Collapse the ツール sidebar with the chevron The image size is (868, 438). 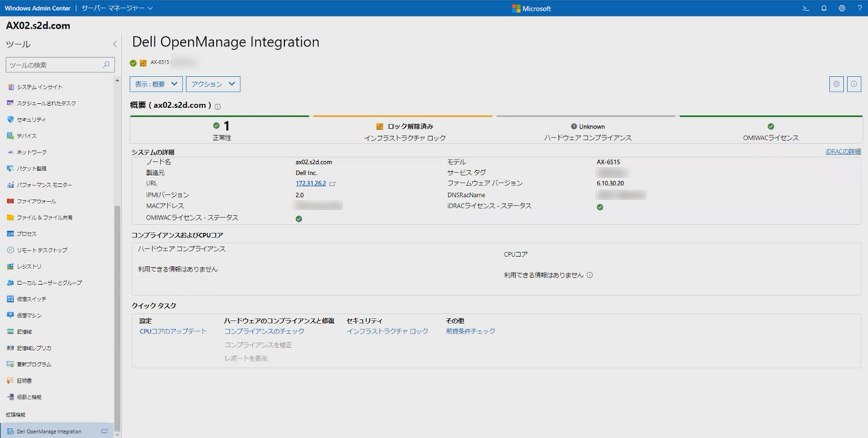[115, 44]
